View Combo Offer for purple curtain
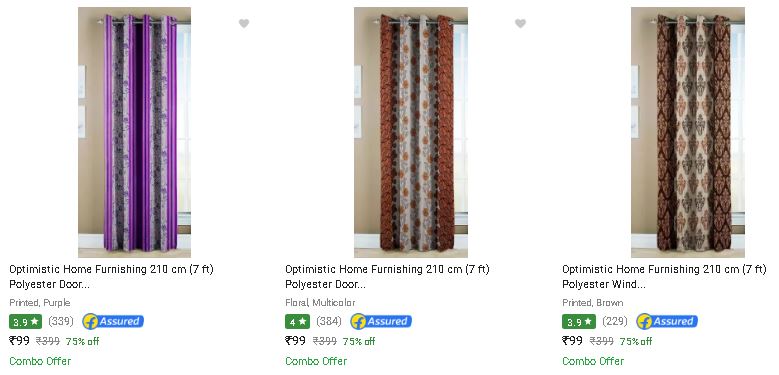Screen dimensions: 779x375 pos(40,361)
